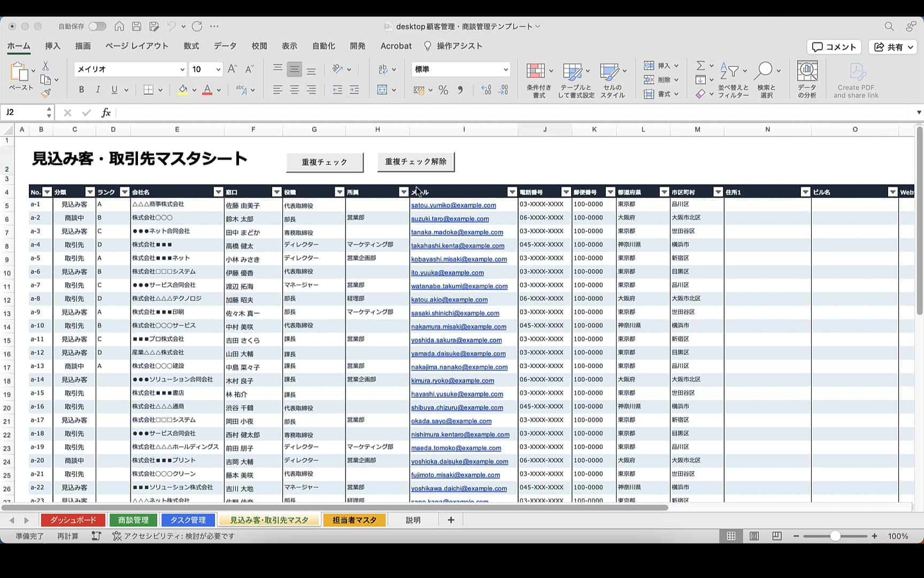This screenshot has width=924, height=578.
Task: Switch to Page Layout view in status bar
Action: 754,536
